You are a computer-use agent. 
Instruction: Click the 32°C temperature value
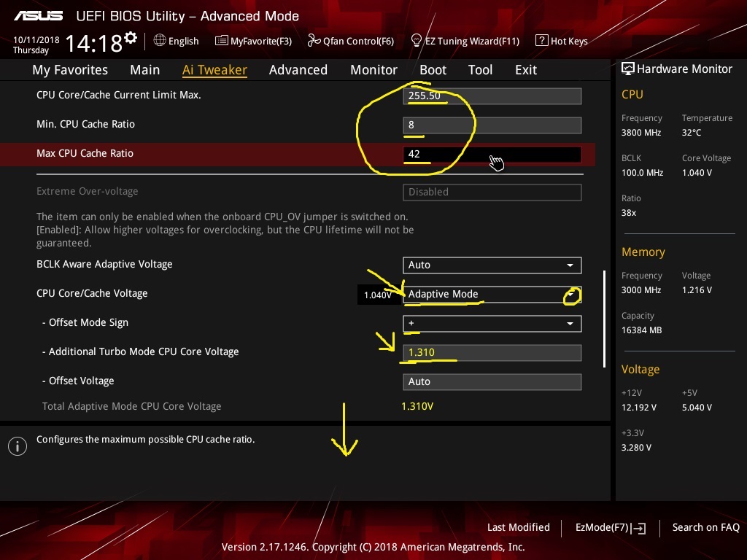pos(692,133)
